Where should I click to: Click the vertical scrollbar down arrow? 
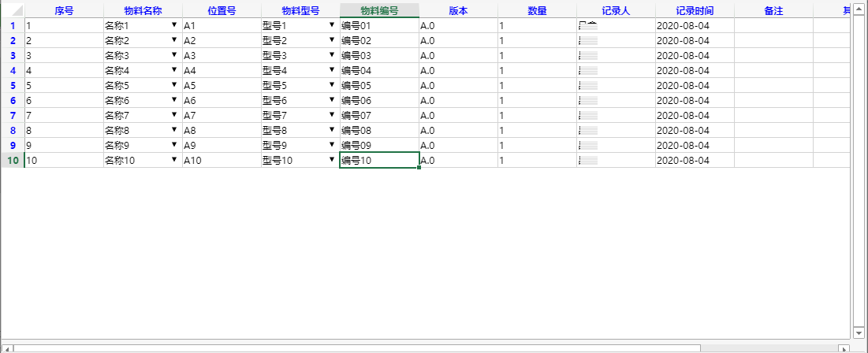(859, 333)
